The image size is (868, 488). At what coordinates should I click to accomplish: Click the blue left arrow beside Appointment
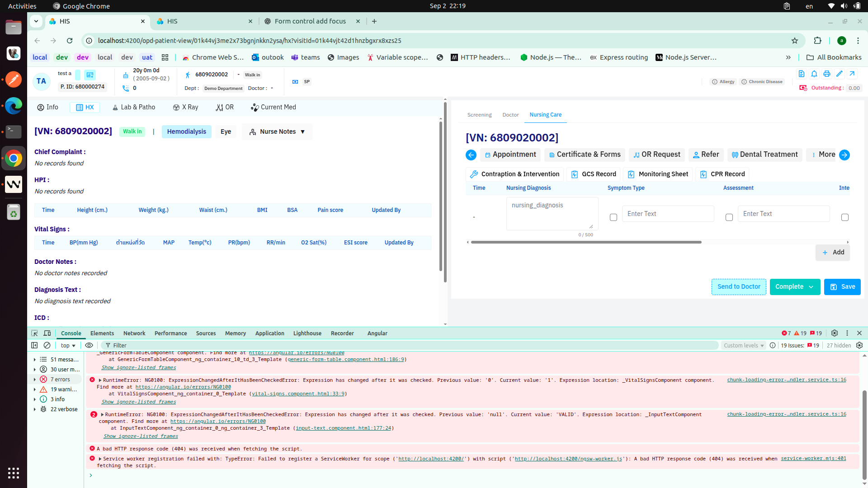click(x=471, y=155)
